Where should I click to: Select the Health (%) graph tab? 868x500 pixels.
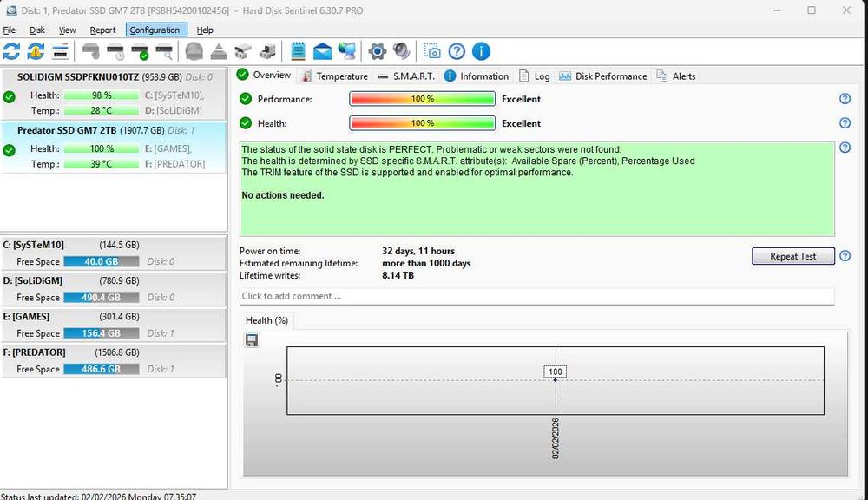pyautogui.click(x=266, y=320)
